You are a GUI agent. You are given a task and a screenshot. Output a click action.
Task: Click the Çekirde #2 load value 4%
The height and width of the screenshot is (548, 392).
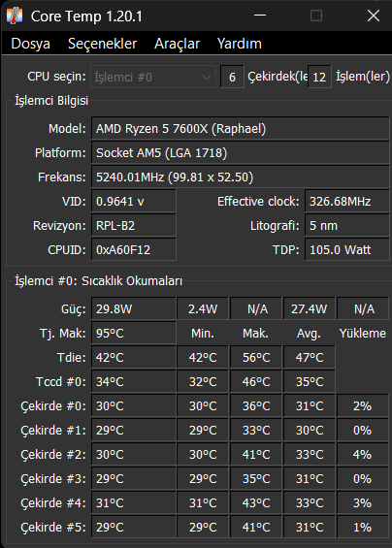(x=363, y=454)
